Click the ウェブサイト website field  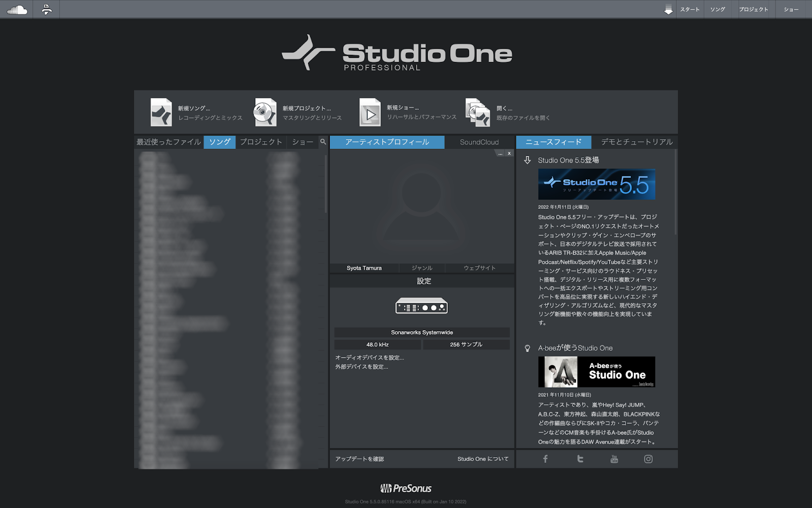480,268
